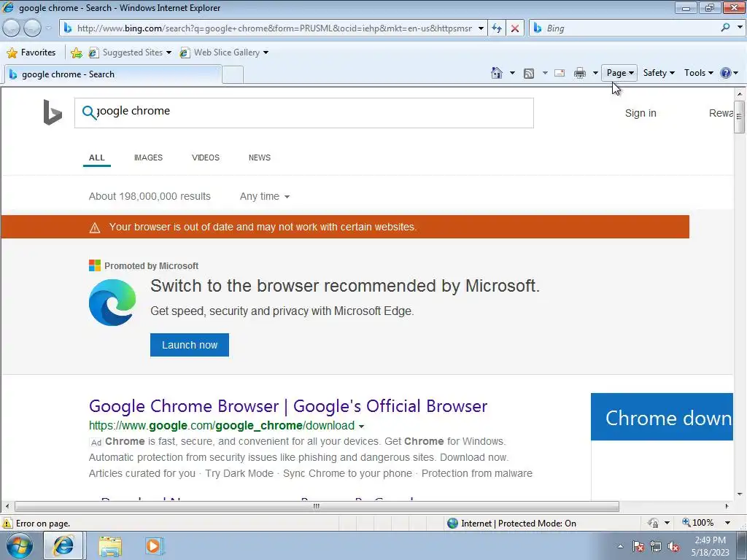Switch to VIDEOS results tab

pos(205,157)
